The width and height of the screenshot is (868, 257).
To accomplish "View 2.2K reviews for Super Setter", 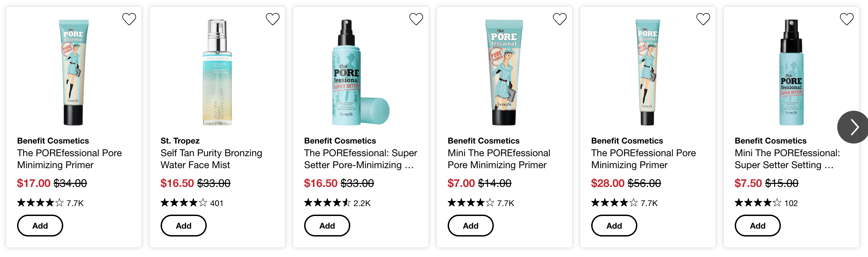I will (x=337, y=203).
